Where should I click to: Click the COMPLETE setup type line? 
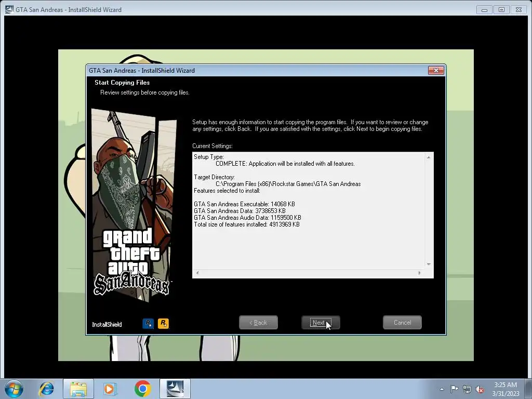pyautogui.click(x=285, y=164)
